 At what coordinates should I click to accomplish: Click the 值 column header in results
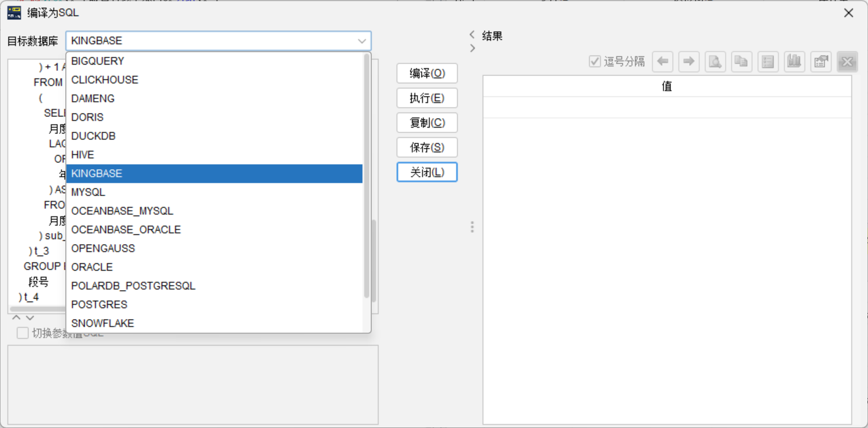point(667,86)
